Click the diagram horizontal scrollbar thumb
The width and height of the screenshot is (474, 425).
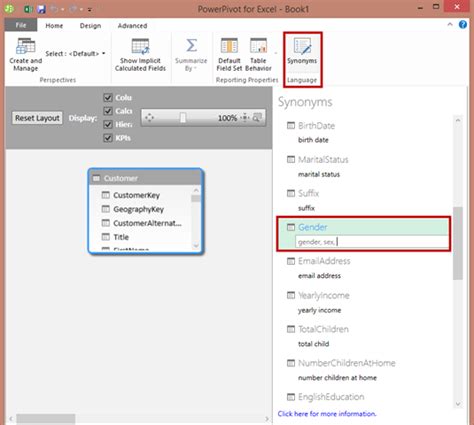click(x=46, y=419)
